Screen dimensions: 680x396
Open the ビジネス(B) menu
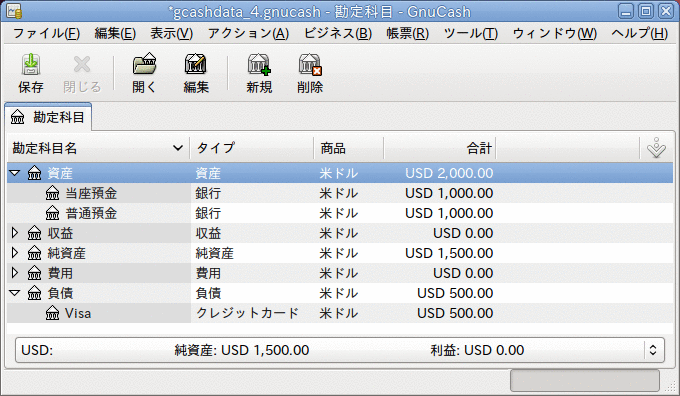click(337, 33)
